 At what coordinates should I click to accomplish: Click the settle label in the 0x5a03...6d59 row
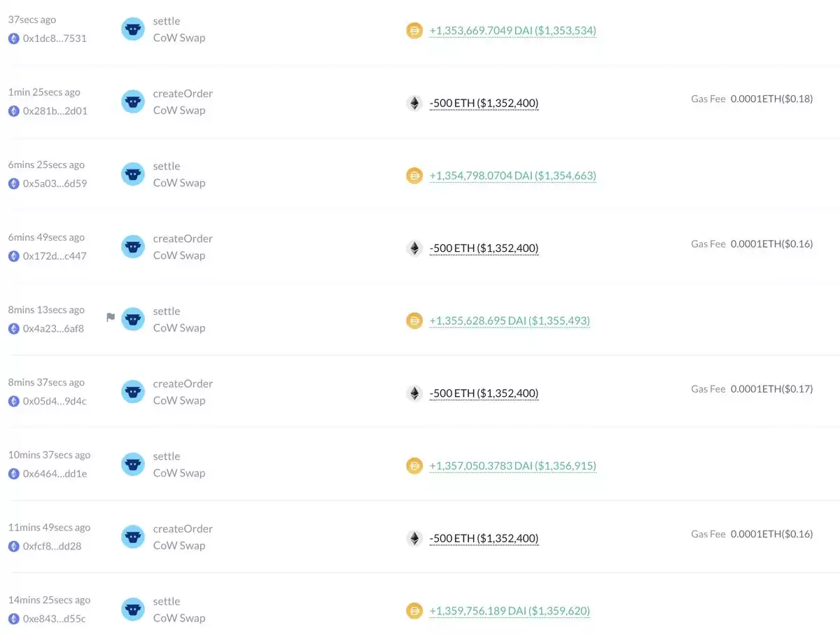pyautogui.click(x=167, y=166)
